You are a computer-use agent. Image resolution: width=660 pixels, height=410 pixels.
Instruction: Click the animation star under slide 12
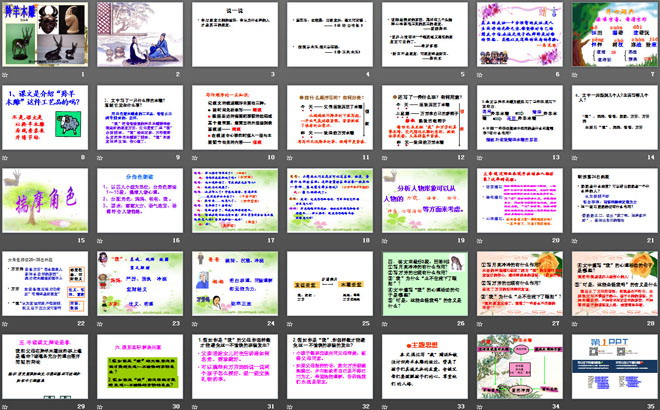pyautogui.click(x=385, y=158)
